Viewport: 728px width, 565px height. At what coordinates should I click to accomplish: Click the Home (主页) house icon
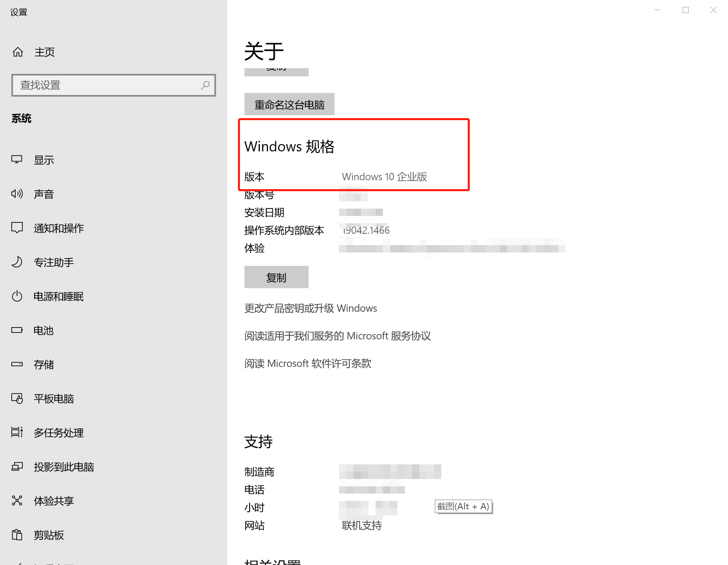18,52
